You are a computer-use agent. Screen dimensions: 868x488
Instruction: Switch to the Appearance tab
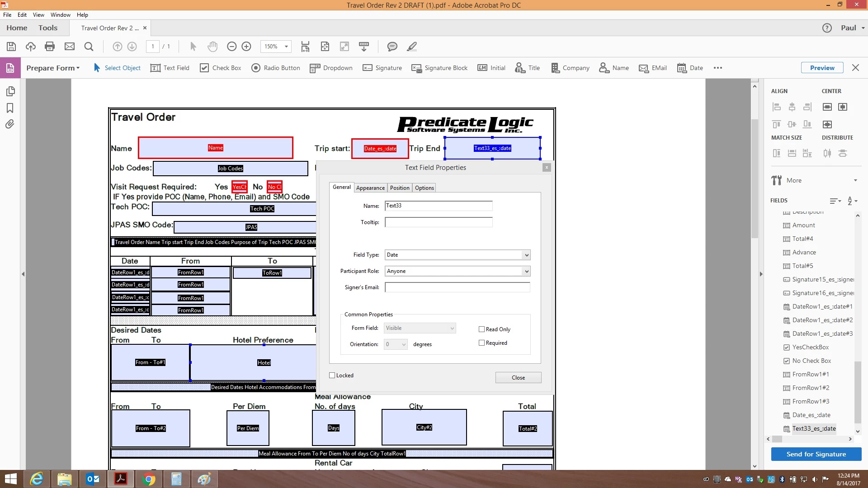[370, 188]
